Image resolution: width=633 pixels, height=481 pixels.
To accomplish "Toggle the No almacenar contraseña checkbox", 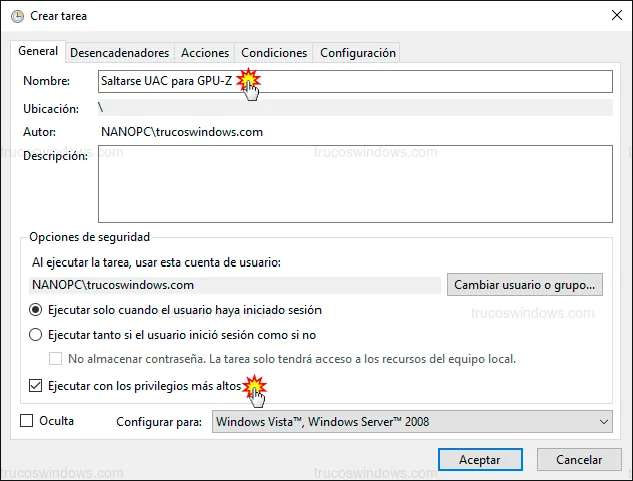I will pyautogui.click(x=56, y=358).
